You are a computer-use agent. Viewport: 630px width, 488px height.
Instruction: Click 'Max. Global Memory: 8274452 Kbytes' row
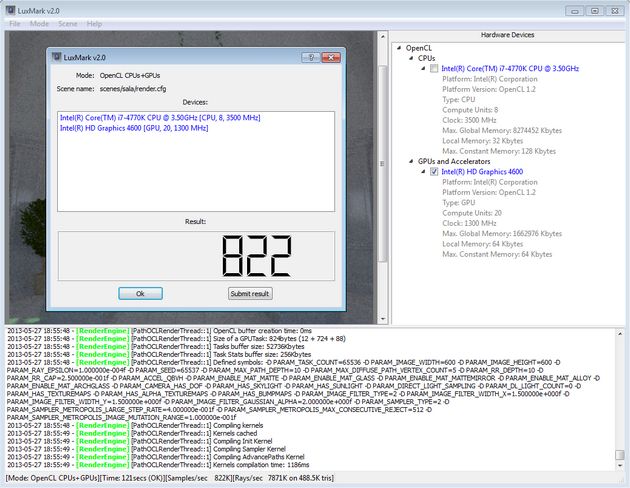pos(502,131)
